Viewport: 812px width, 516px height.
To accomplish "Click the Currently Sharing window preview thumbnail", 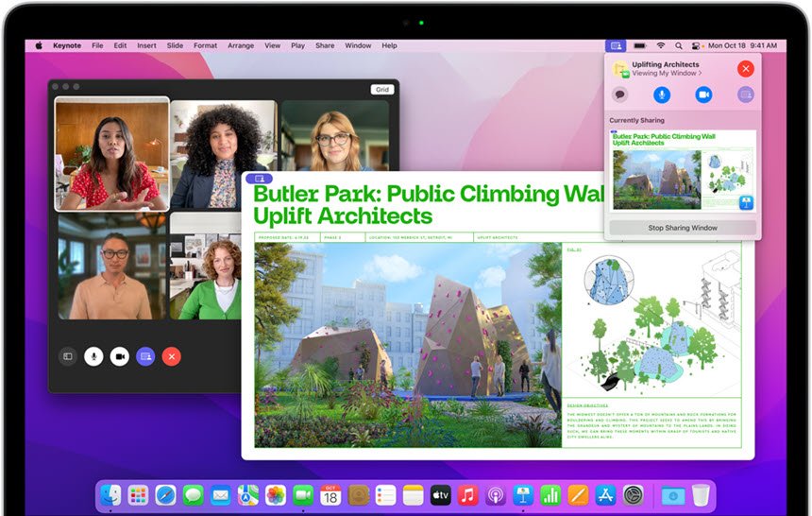I will tap(683, 171).
